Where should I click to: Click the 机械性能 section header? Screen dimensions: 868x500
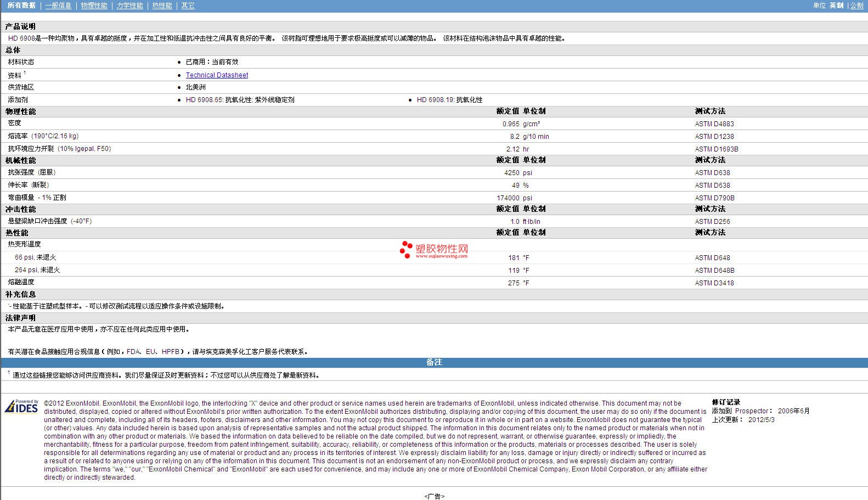20,160
